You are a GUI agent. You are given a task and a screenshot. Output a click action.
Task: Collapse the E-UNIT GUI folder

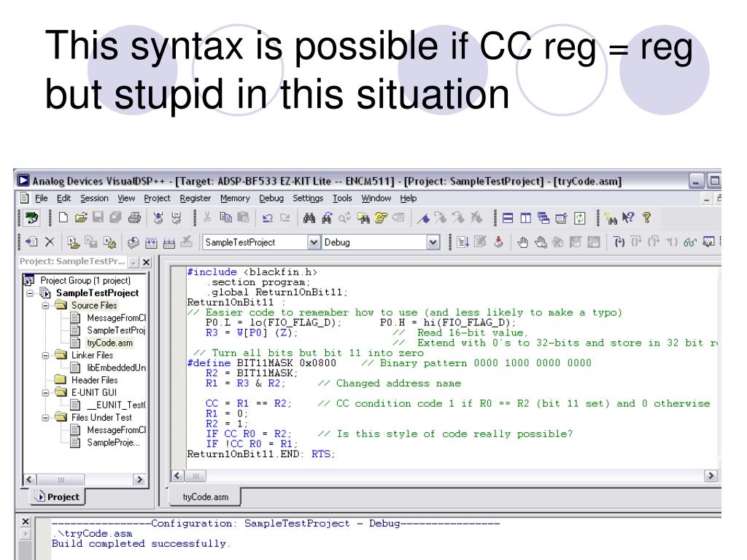point(45,393)
